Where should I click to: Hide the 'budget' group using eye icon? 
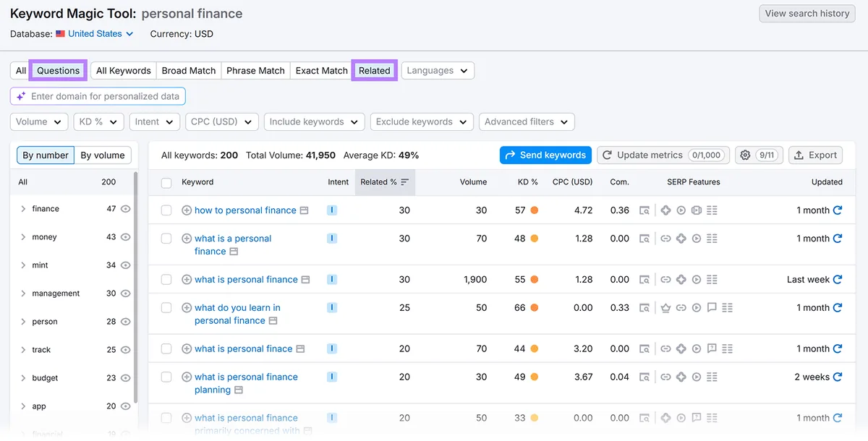point(126,378)
